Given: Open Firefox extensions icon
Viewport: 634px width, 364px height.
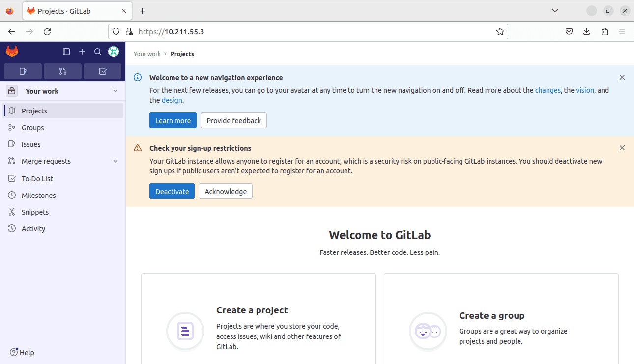Looking at the screenshot, I should pyautogui.click(x=605, y=31).
